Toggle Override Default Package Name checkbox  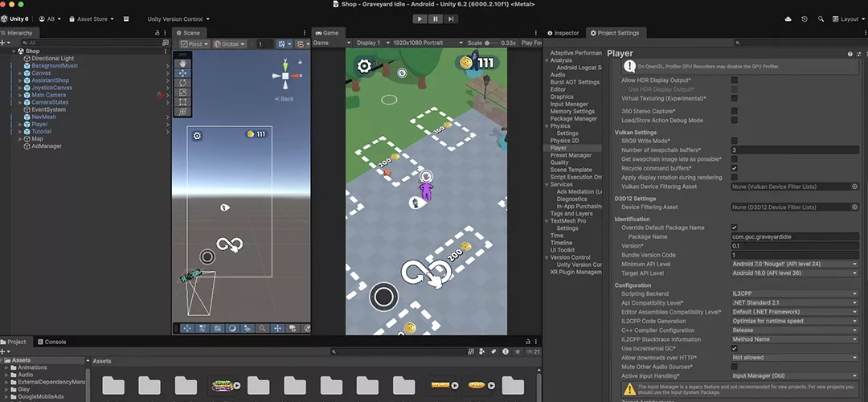[x=734, y=228]
